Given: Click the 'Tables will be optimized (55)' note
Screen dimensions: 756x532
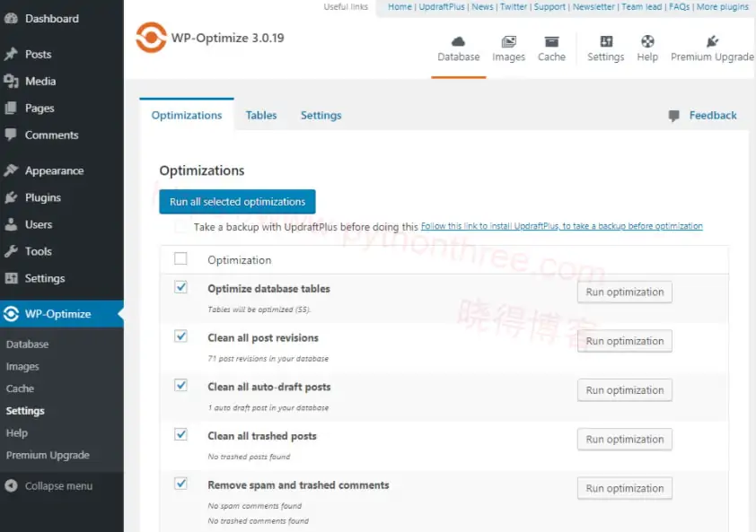Looking at the screenshot, I should [x=259, y=310].
